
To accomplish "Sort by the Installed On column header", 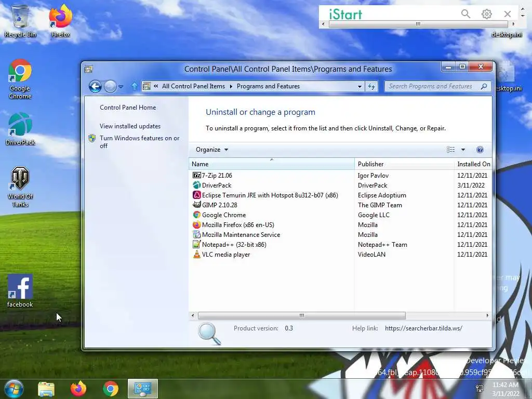I will tap(473, 164).
